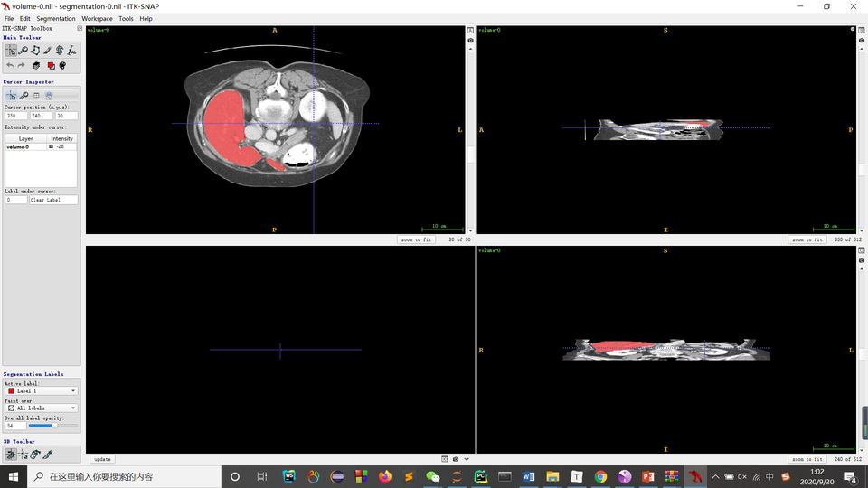Click the update button in 3D view
Image resolution: width=868 pixels, height=488 pixels.
click(x=102, y=459)
